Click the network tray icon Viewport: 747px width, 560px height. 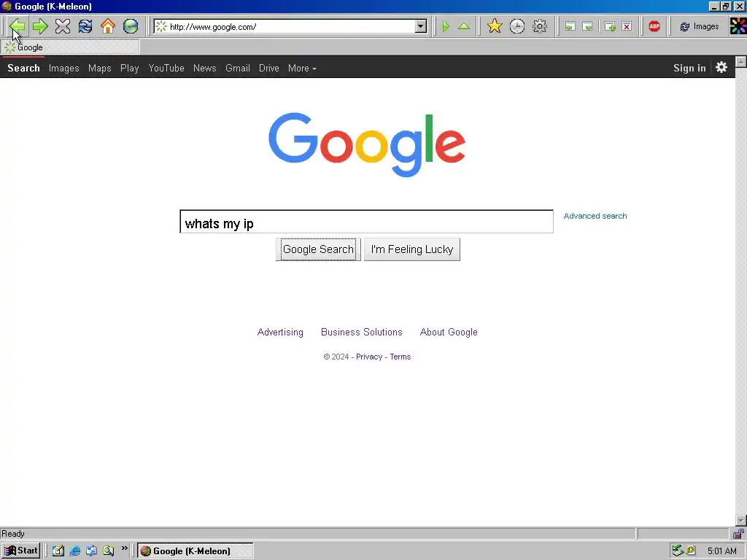point(678,551)
